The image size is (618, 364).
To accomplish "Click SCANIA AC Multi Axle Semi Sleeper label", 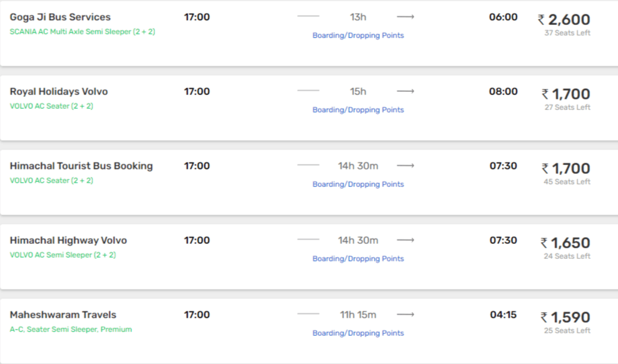I will tap(83, 32).
